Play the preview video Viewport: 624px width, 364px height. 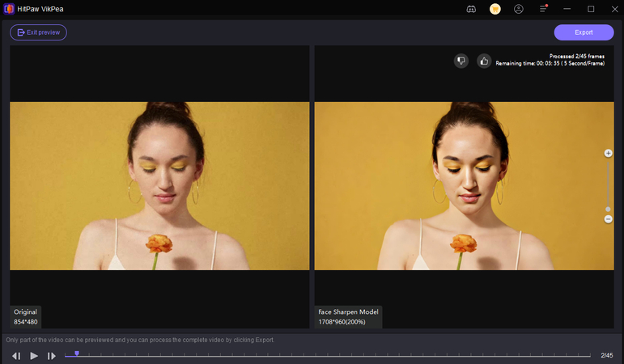pos(34,356)
